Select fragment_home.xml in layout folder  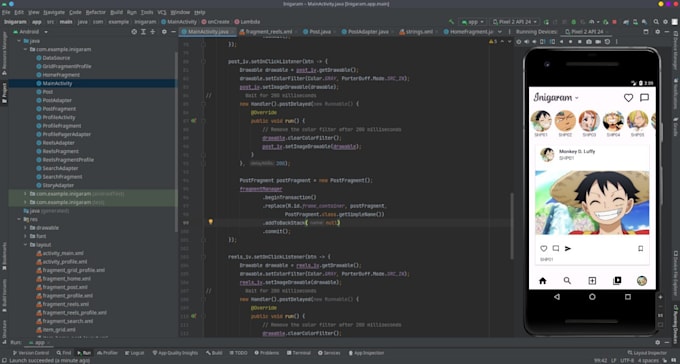coord(66,279)
